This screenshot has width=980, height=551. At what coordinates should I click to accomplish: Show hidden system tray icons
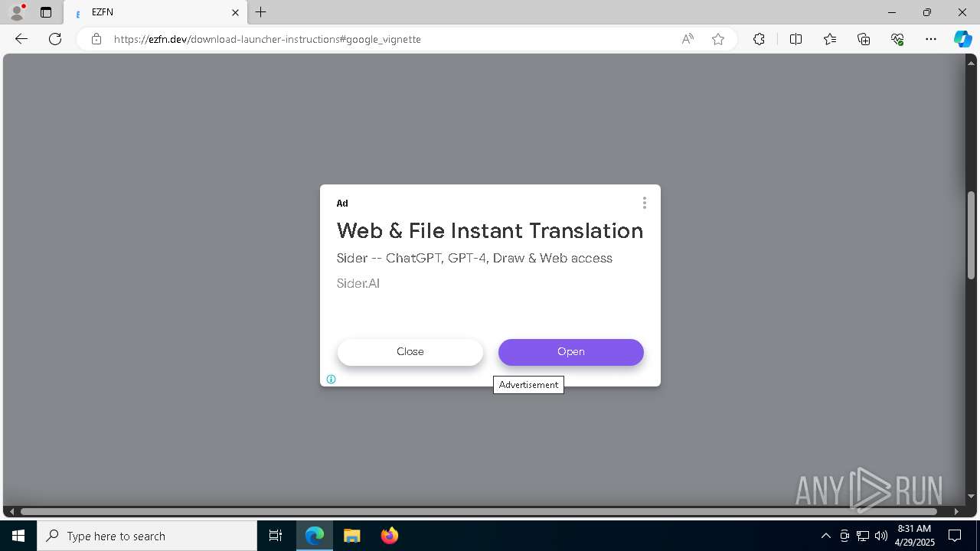825,536
